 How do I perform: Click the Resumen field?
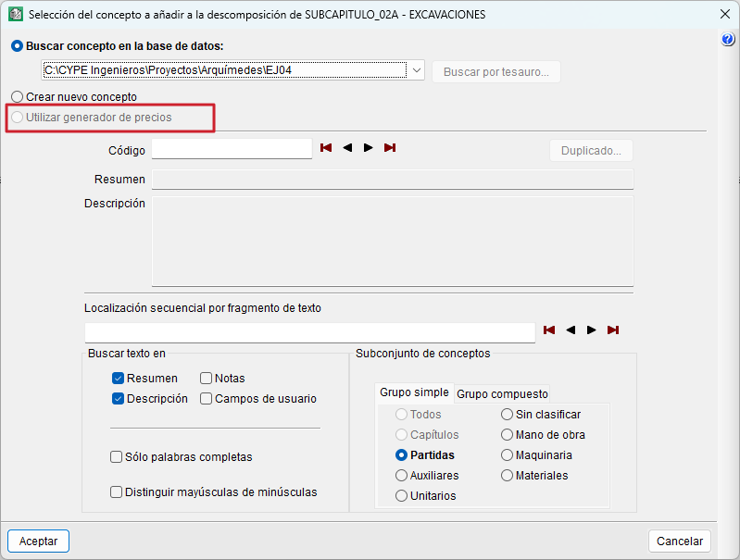tap(392, 180)
